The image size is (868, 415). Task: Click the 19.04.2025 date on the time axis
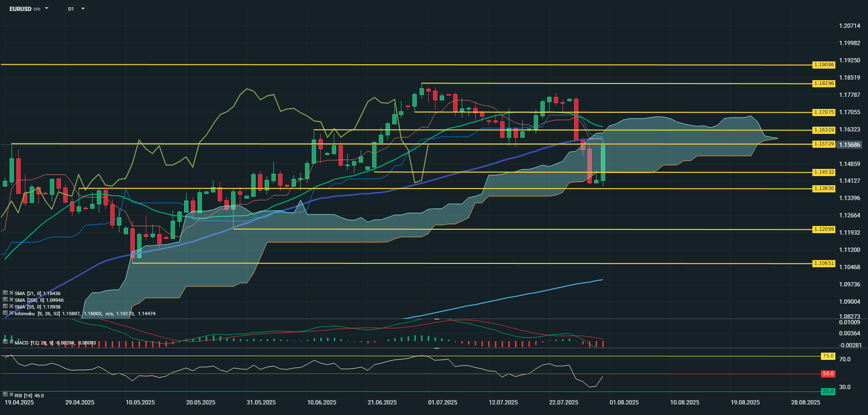tap(19, 403)
